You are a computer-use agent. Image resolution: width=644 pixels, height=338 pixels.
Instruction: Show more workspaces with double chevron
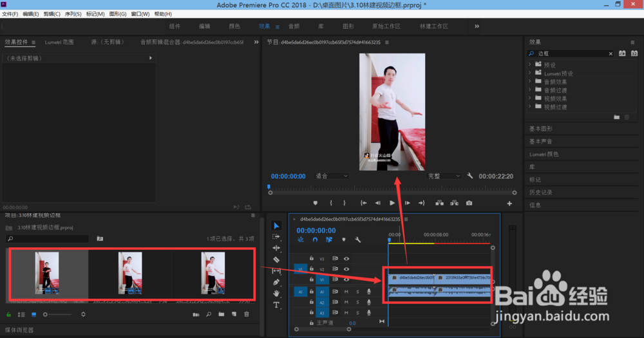point(477,26)
